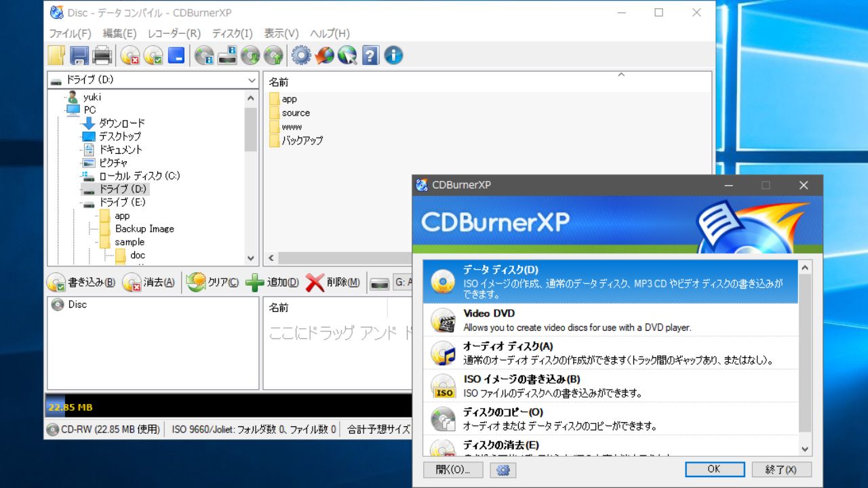This screenshot has width=868, height=488.
Task: Click the 消去(A) erase button
Action: (x=149, y=283)
